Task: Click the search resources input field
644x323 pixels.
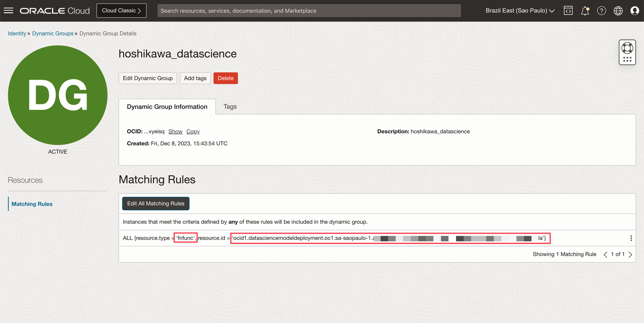Action: [309, 11]
